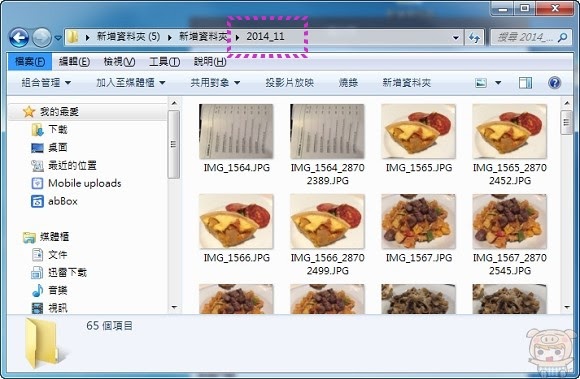Expand the view options dropdown arrow
This screenshot has height=379, width=580.
(x=498, y=83)
